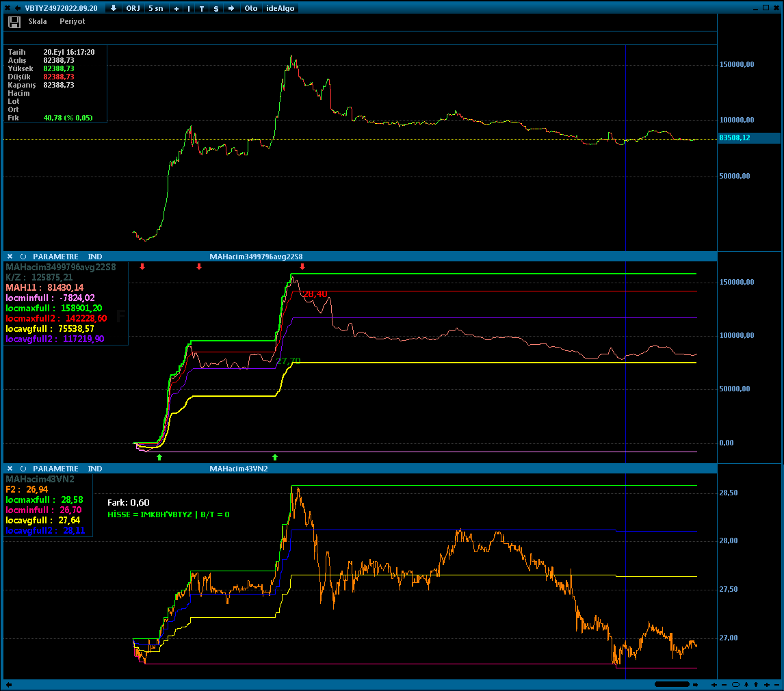The height and width of the screenshot is (691, 784).
Task: Click IND in the MAHacim43VN2 panel header
Action: [95, 469]
